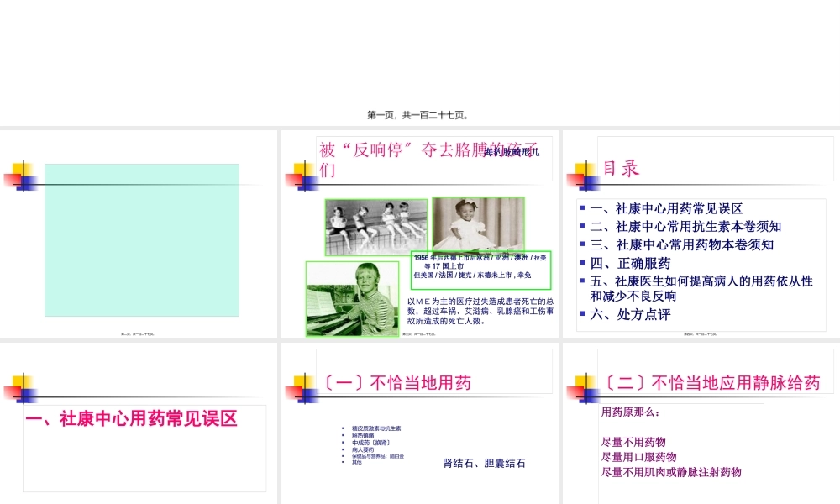Click the page number text 第一页，共一百二十七页
The image size is (840, 504).
[x=417, y=113]
